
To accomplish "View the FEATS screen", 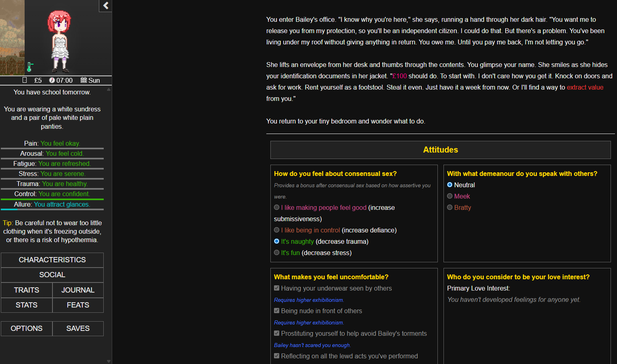I will coord(78,305).
